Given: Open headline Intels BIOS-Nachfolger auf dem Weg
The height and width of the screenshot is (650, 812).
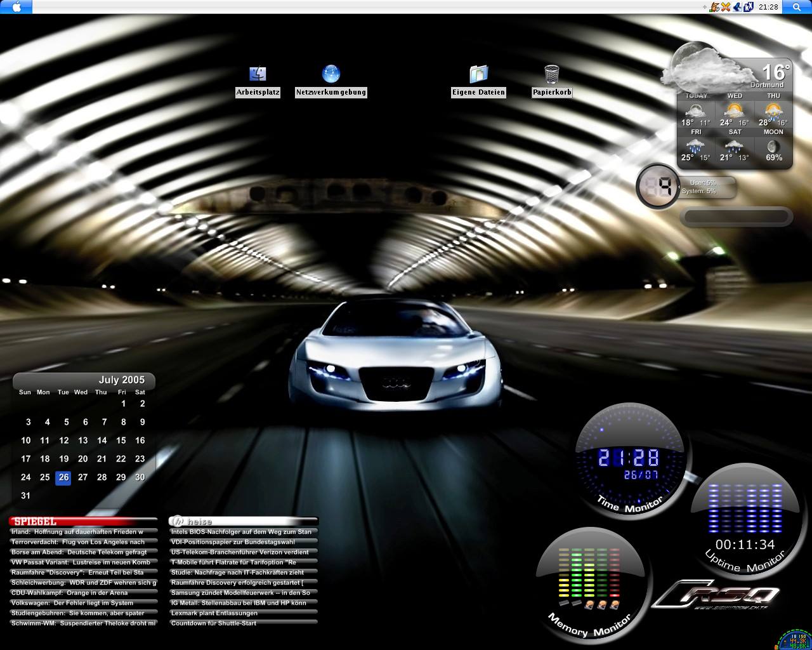Looking at the screenshot, I should [243, 532].
